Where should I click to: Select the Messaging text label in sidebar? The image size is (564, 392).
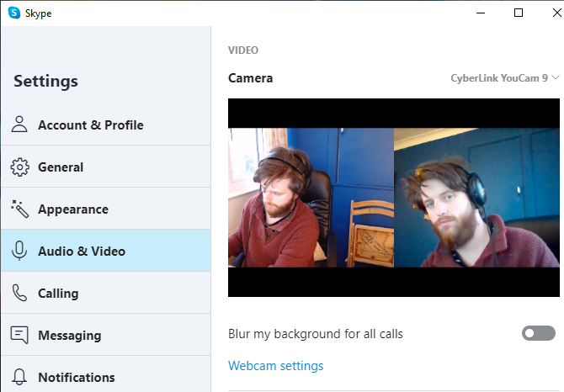tap(69, 336)
